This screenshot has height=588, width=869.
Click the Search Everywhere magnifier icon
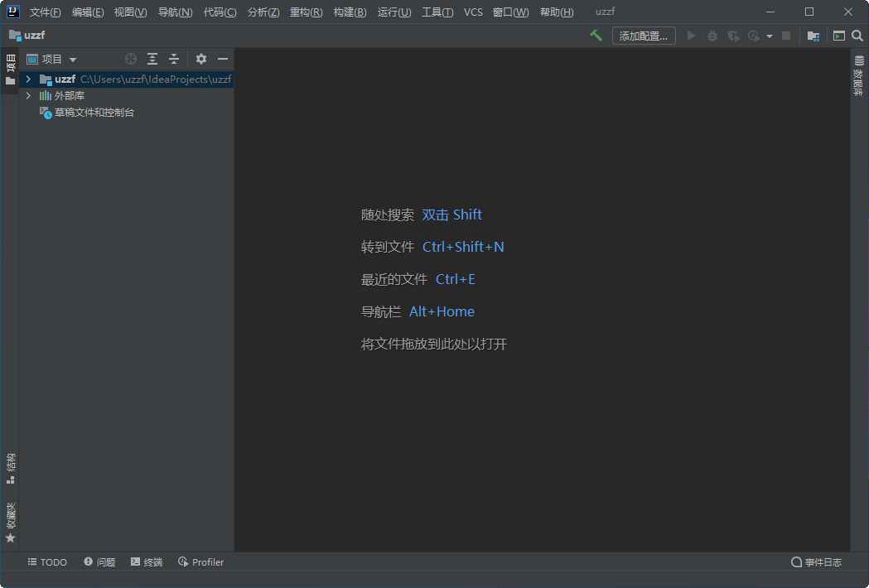857,36
